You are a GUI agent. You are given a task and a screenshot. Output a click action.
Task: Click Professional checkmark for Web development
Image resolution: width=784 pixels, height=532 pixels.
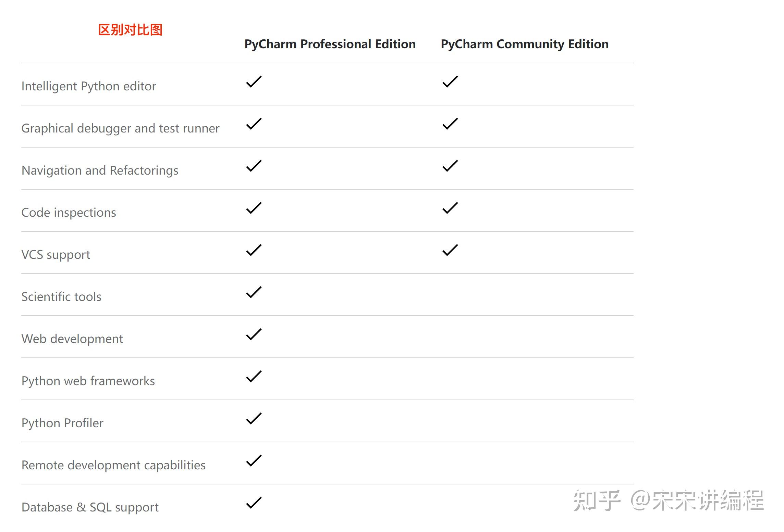(x=254, y=334)
